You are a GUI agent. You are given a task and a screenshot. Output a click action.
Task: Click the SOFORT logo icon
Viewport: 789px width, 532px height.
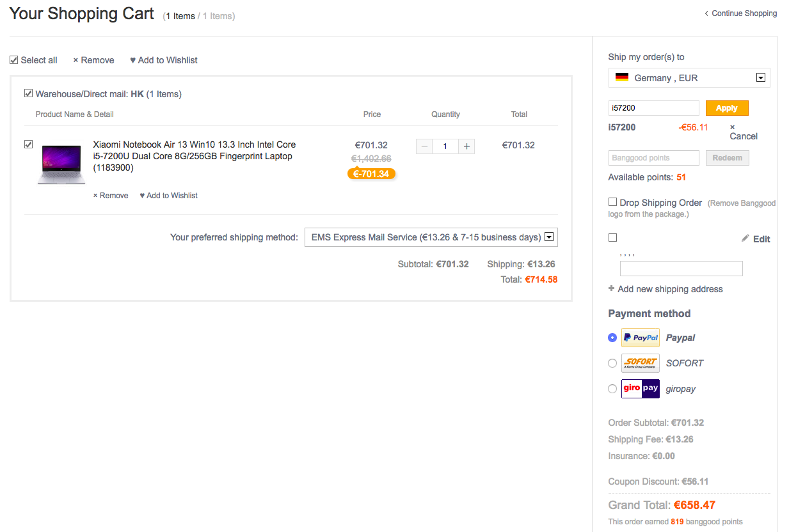pyautogui.click(x=640, y=363)
